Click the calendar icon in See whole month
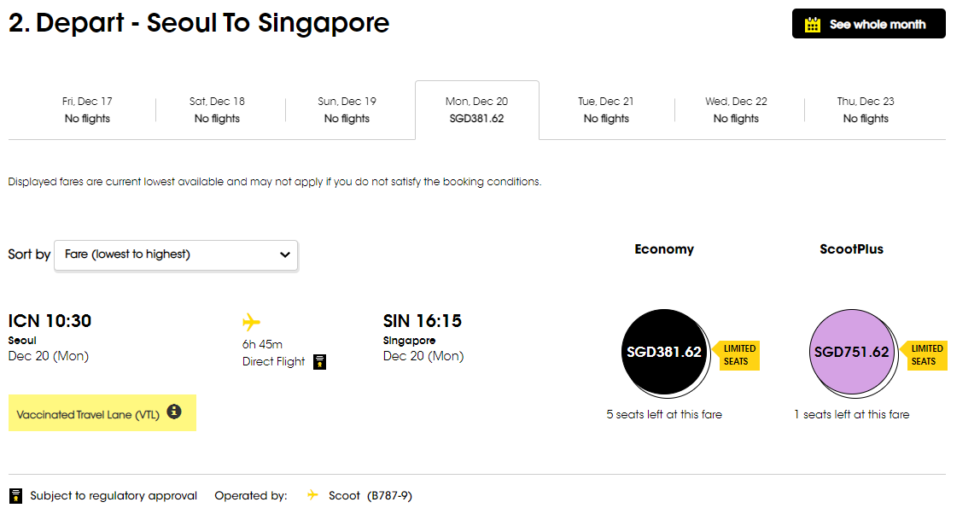This screenshot has width=980, height=514. [x=813, y=25]
